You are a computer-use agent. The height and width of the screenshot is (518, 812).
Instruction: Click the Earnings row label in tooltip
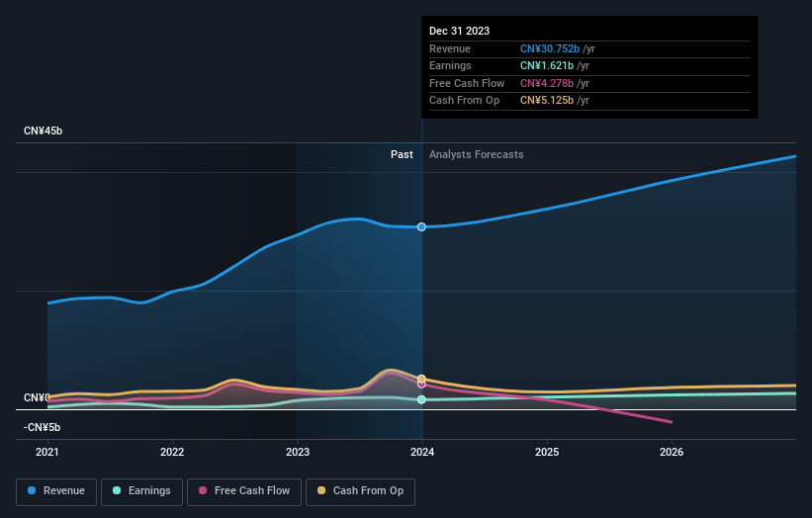450,65
